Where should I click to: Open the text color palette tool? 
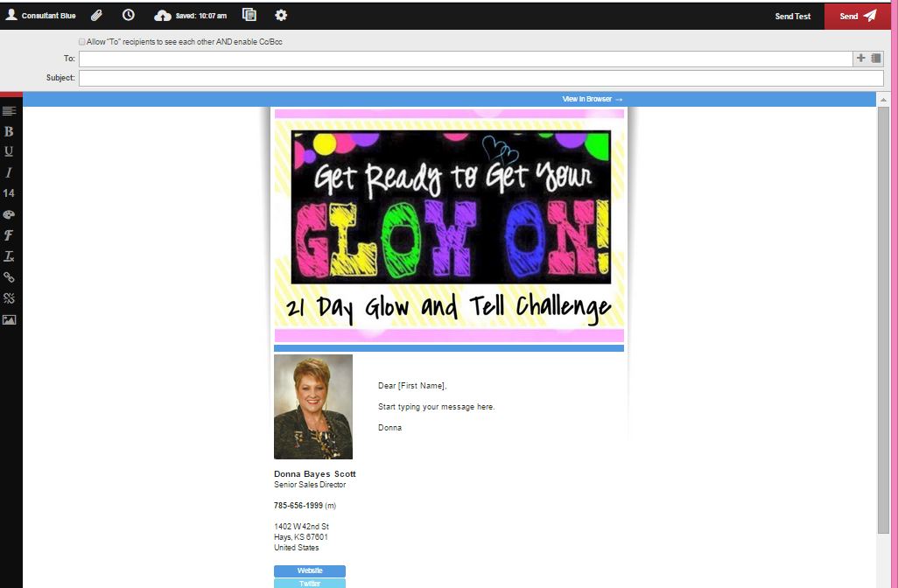[x=9, y=214]
